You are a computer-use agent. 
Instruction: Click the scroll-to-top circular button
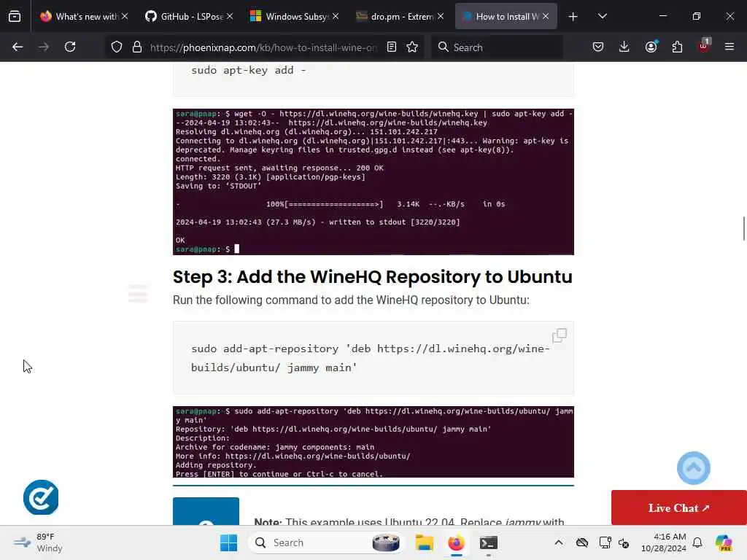click(694, 468)
